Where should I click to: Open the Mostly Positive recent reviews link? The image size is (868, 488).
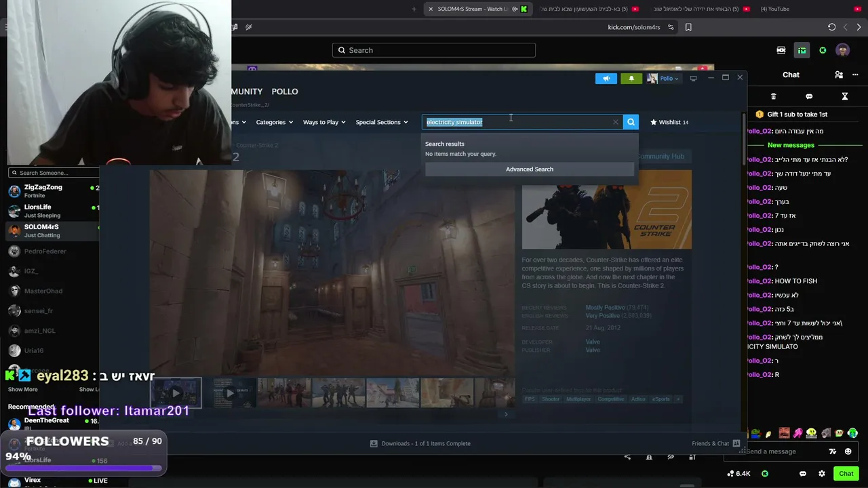pyautogui.click(x=605, y=308)
